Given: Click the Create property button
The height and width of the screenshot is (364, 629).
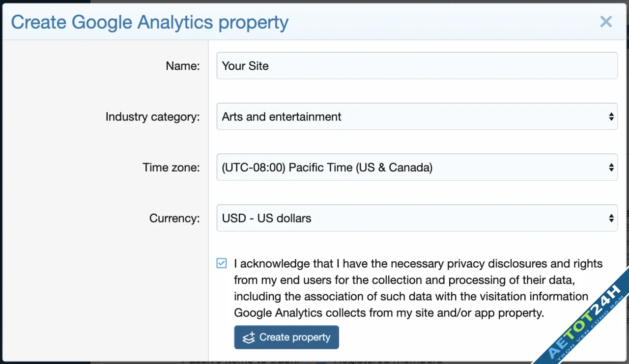Looking at the screenshot, I should (x=286, y=337).
